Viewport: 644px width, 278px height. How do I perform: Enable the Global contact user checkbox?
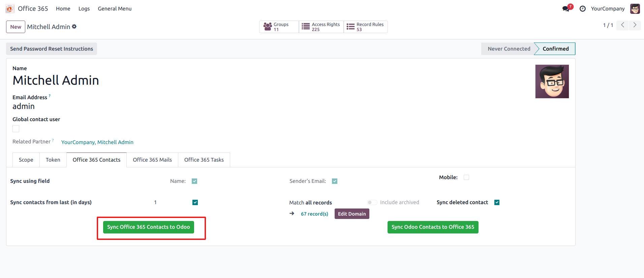click(16, 129)
